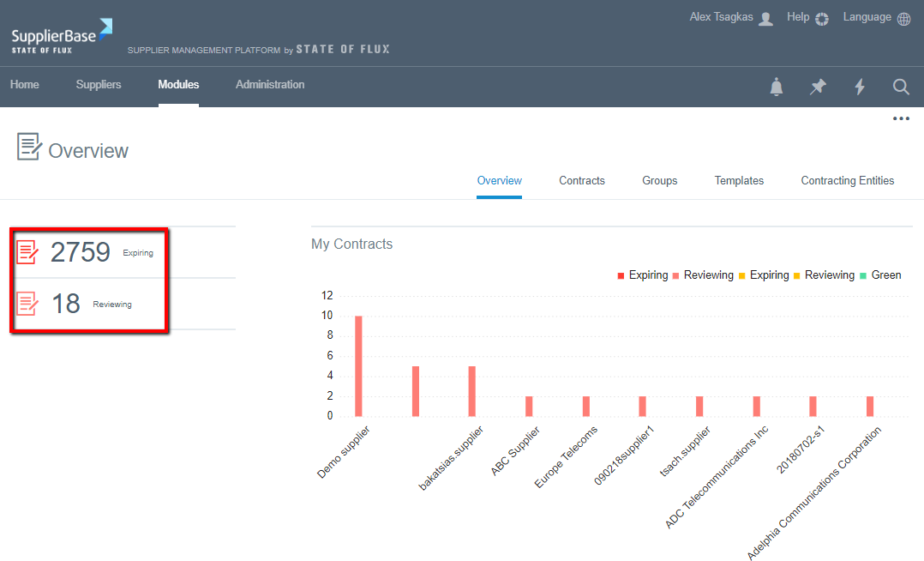Open the Alex Tsagkas user menu
The image size is (924, 561).
[x=731, y=18]
